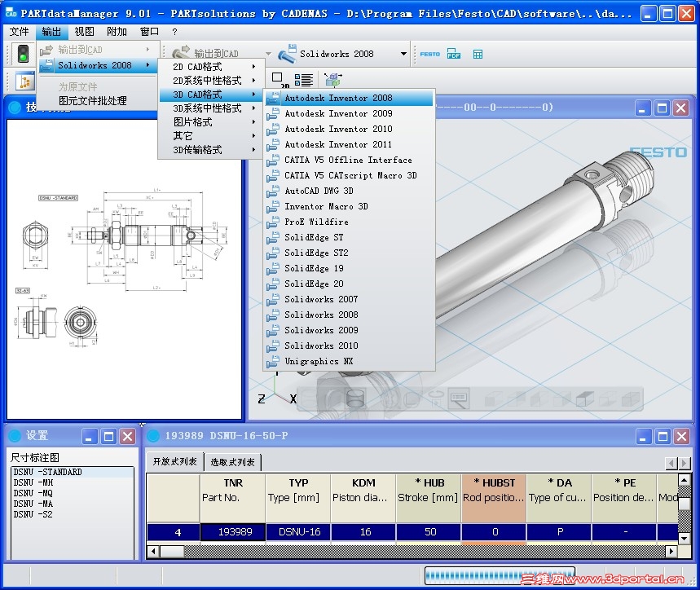Image resolution: width=700 pixels, height=590 pixels.
Task: Click the FESTO logo toolbar icon
Action: pyautogui.click(x=429, y=54)
